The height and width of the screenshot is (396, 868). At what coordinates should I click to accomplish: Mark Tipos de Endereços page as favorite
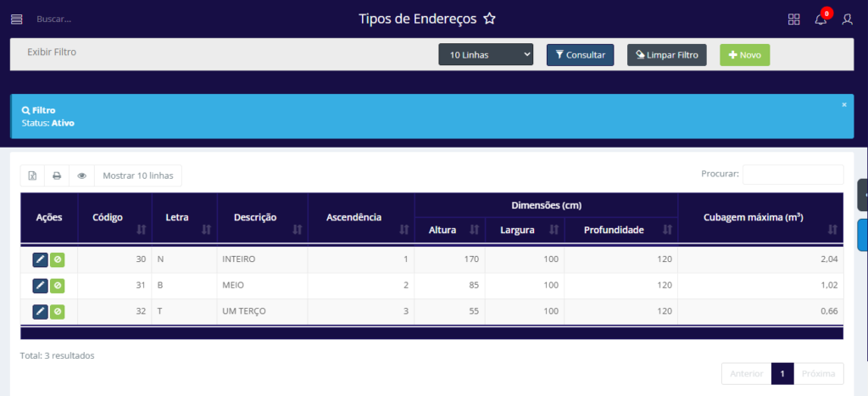[489, 19]
